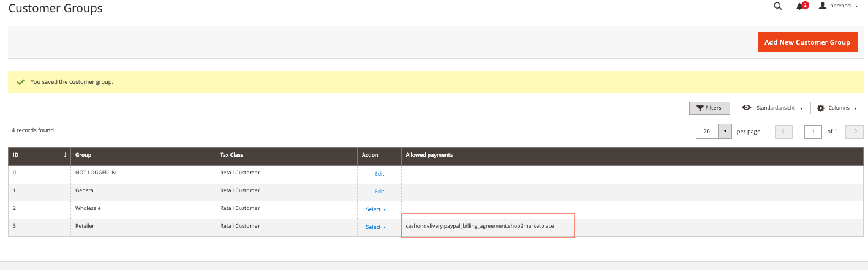This screenshot has width=868, height=270.
Task: Click the Wholesale group name cell
Action: 143,209
